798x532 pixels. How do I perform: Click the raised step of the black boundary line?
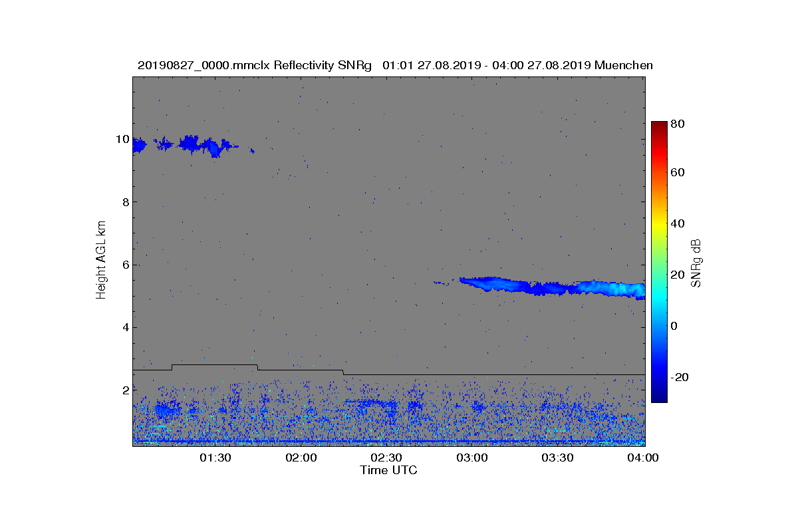[x=215, y=365]
